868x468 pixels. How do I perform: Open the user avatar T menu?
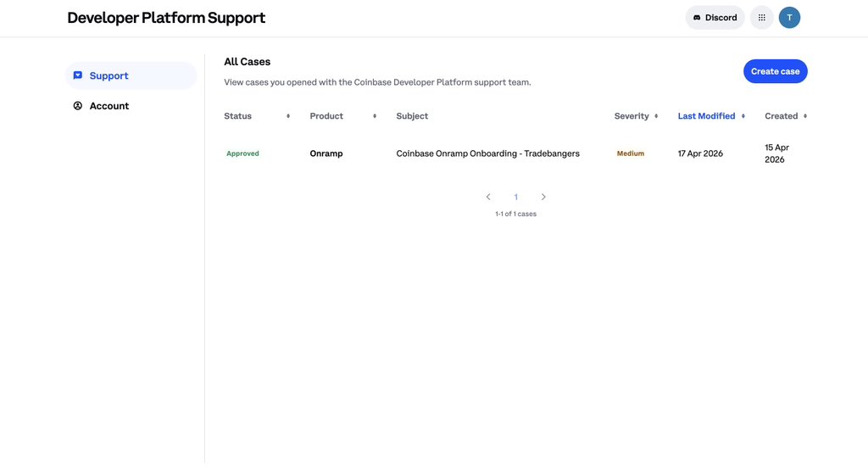[x=789, y=18]
